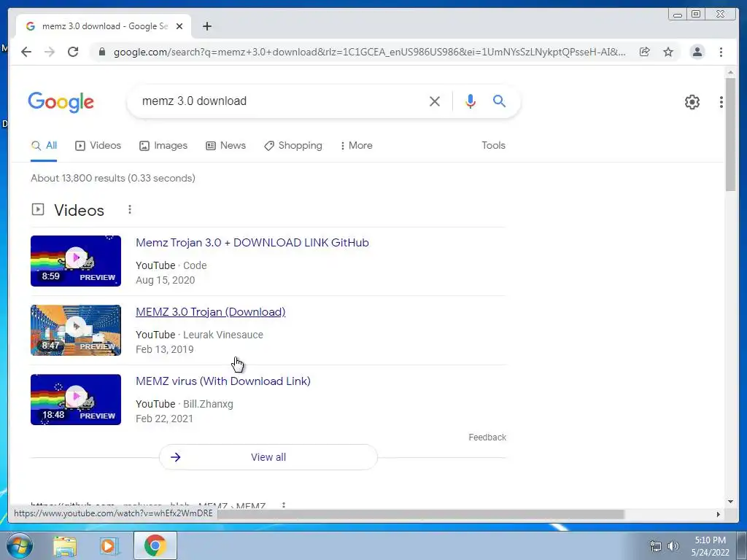View site security lock info
747x560 pixels.
pyautogui.click(x=101, y=52)
